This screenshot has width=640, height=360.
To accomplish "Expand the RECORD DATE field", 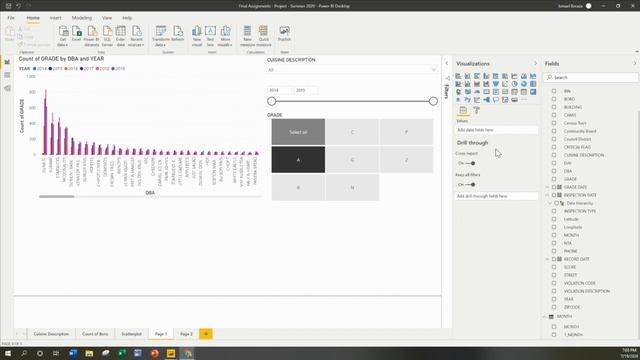I will pos(547,259).
